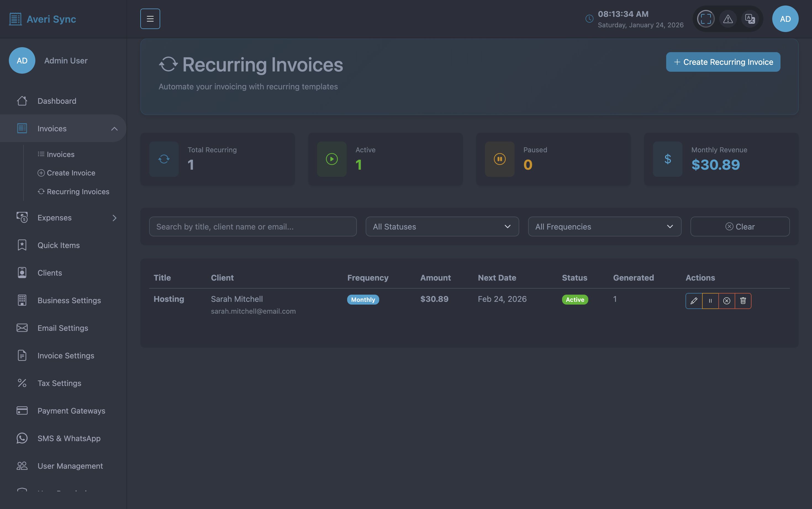
Task: Click the AD profile avatar at top right
Action: click(785, 19)
